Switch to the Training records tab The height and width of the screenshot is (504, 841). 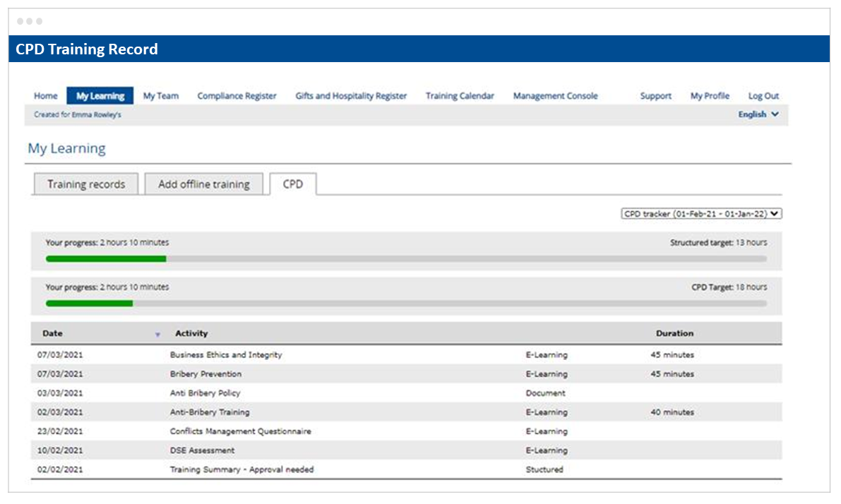(x=86, y=184)
